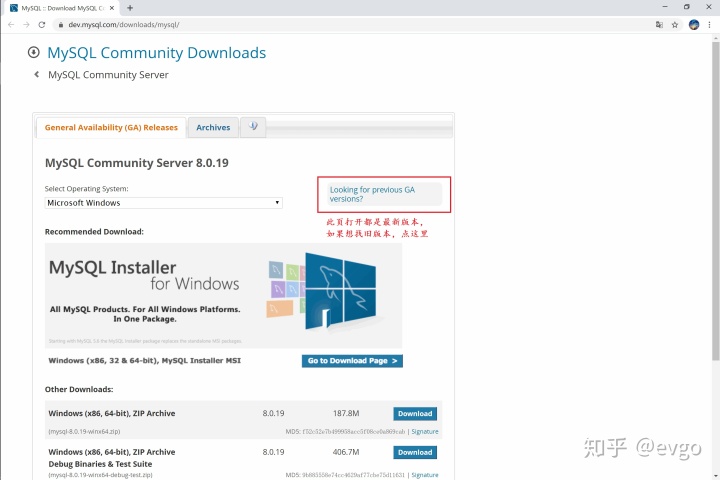This screenshot has width=720, height=480.
Task: Click the browser forward arrow
Action: click(26, 25)
